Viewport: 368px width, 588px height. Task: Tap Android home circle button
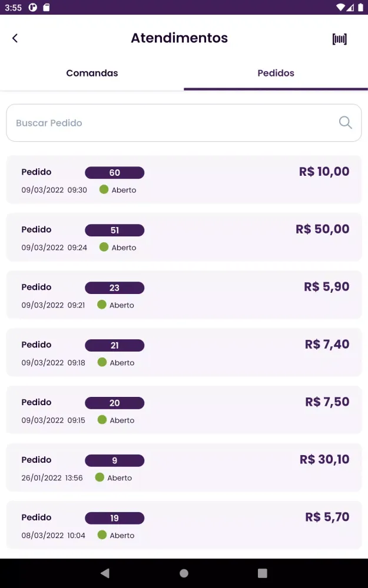(184, 573)
